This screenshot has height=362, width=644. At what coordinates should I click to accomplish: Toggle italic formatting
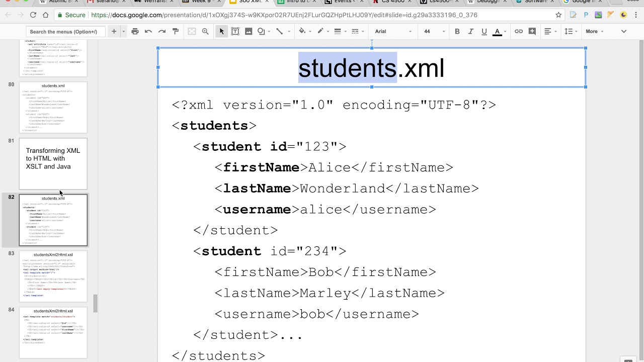tap(471, 31)
